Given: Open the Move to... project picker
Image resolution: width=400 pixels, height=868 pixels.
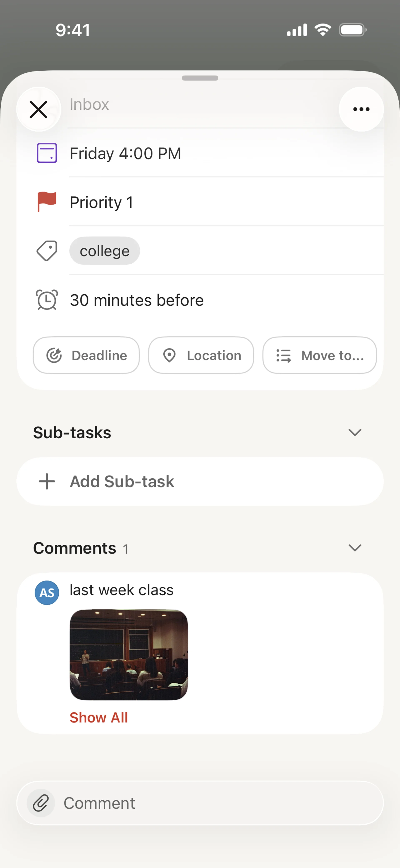Looking at the screenshot, I should point(319,355).
